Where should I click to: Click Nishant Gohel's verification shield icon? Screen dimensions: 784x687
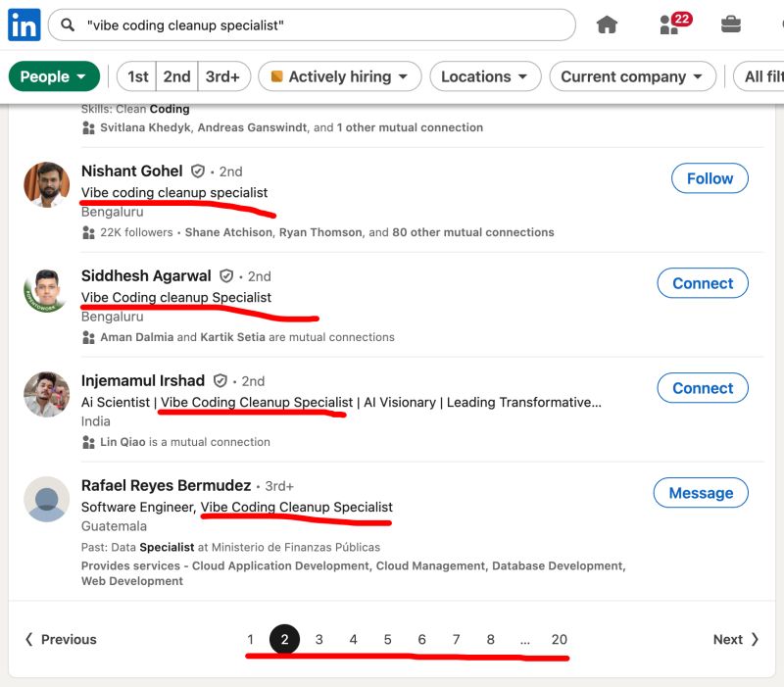coord(198,172)
